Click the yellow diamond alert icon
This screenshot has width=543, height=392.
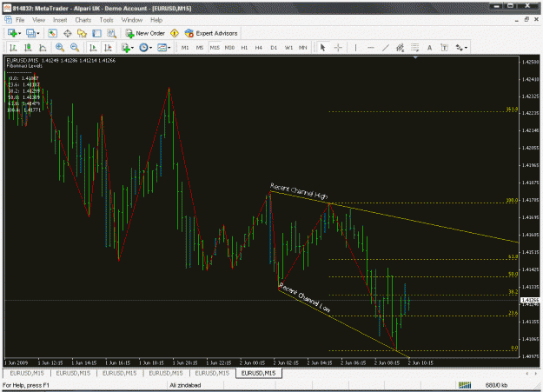[175, 33]
